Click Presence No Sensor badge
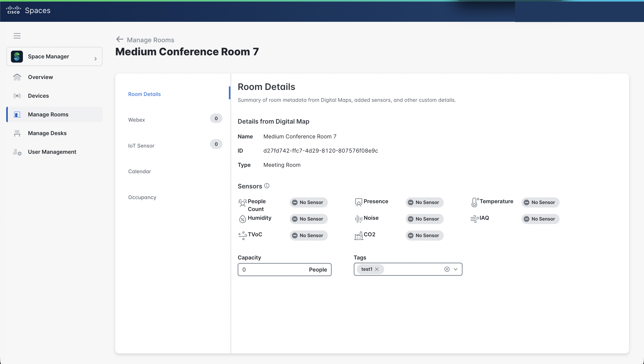 [424, 202]
